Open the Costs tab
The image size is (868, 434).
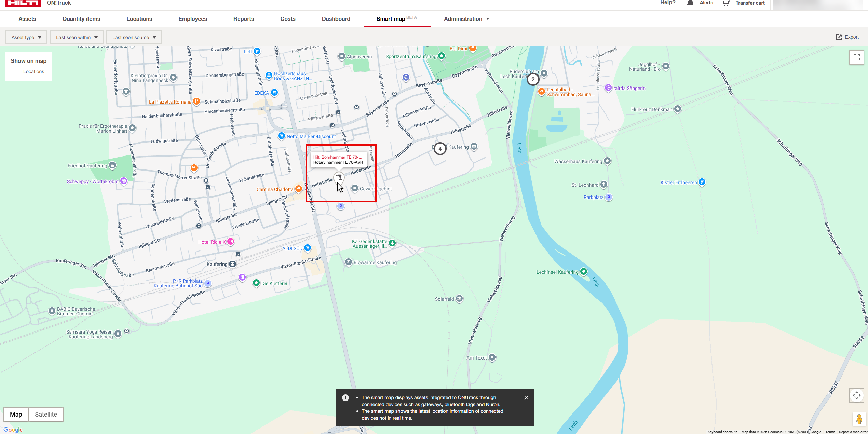tap(288, 19)
